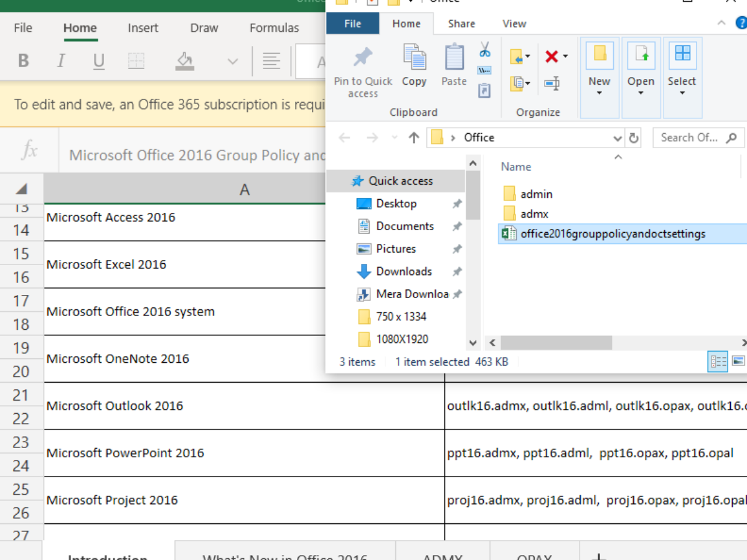Switch to the View tab in Explorer
747x560 pixels.
point(514,24)
